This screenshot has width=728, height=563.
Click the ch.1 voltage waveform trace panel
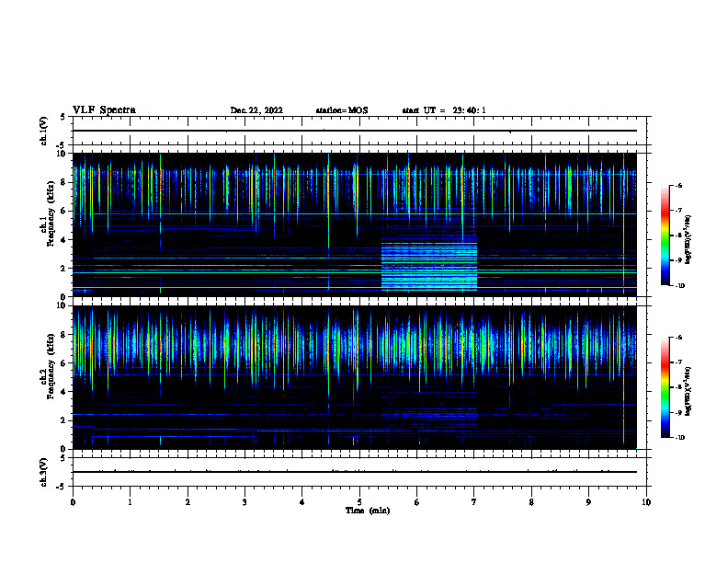(x=359, y=131)
